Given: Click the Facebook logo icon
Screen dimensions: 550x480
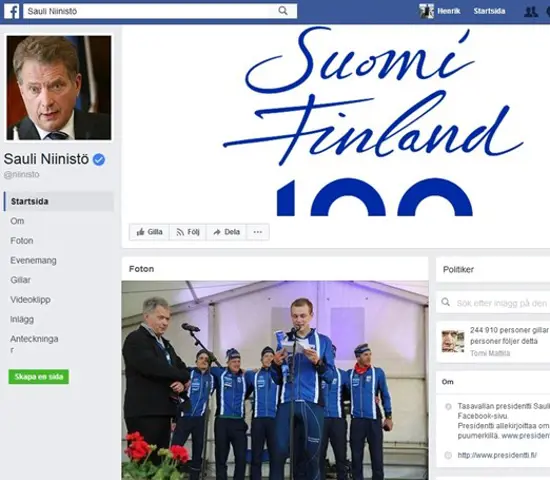Looking at the screenshot, I should click(x=12, y=11).
